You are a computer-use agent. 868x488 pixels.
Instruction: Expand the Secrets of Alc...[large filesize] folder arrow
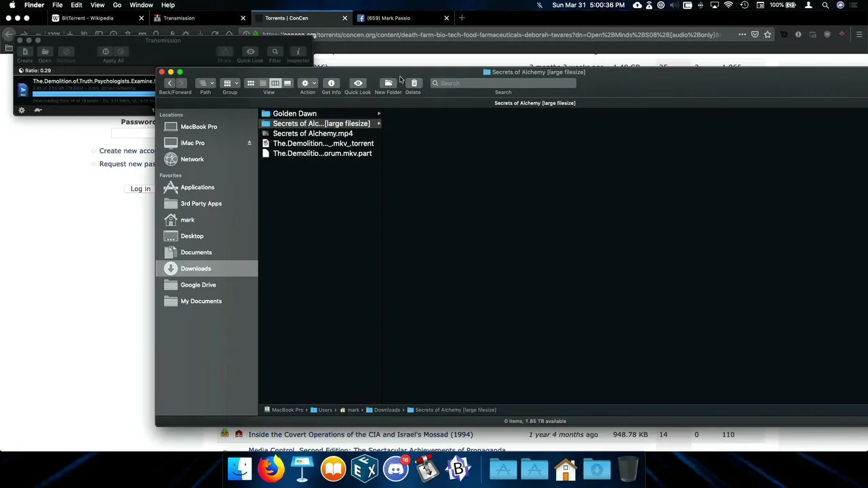click(379, 124)
